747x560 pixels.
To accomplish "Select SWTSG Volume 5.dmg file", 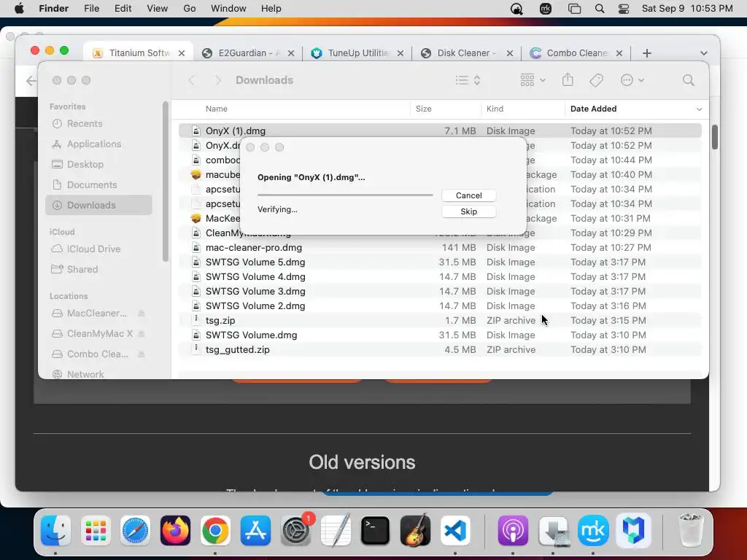I will click(440, 262).
